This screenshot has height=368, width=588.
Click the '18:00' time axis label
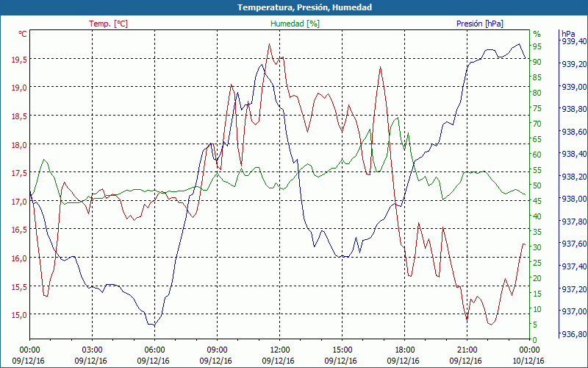point(404,350)
